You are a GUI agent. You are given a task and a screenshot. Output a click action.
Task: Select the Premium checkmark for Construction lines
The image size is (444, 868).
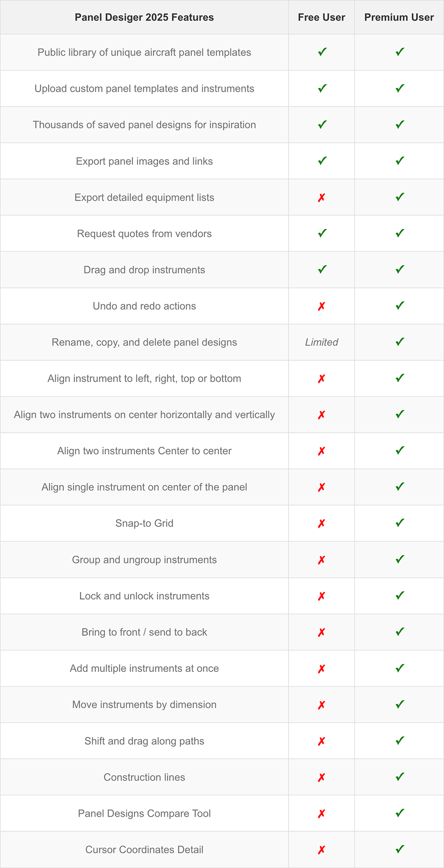point(400,777)
